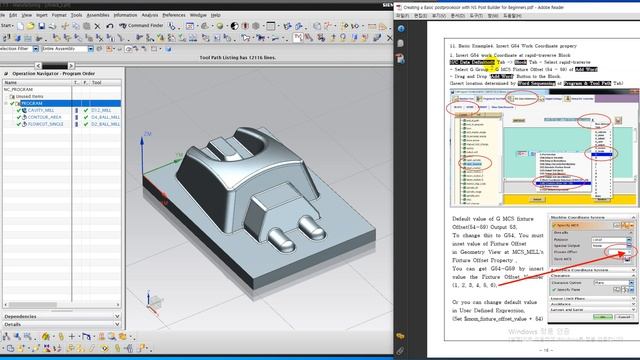This screenshot has height=360, width=640.
Task: Click the top blue sidebar icon in Adobe Reader
Action: coord(401,29)
